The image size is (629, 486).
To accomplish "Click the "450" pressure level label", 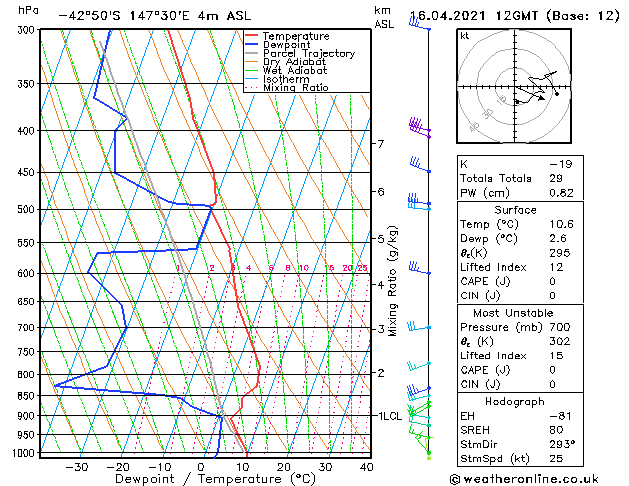I will pos(28,172).
